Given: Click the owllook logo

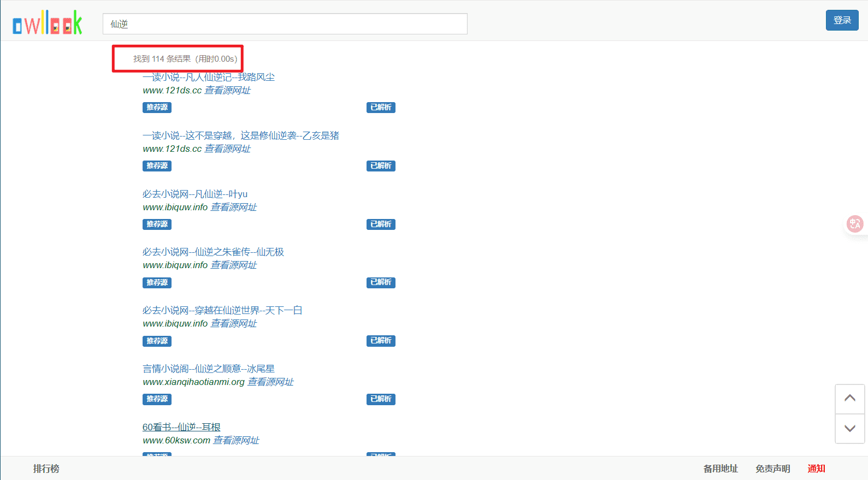Looking at the screenshot, I should coord(48,23).
